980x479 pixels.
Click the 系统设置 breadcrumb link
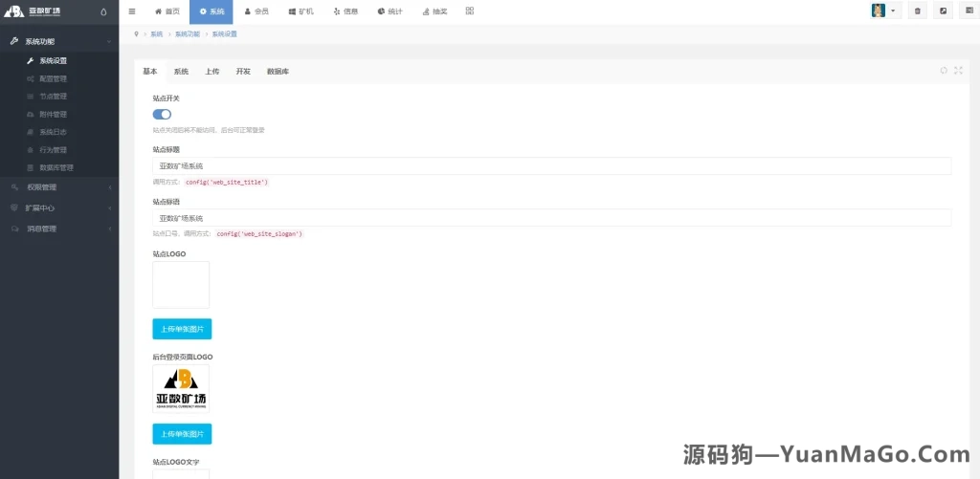coord(224,33)
